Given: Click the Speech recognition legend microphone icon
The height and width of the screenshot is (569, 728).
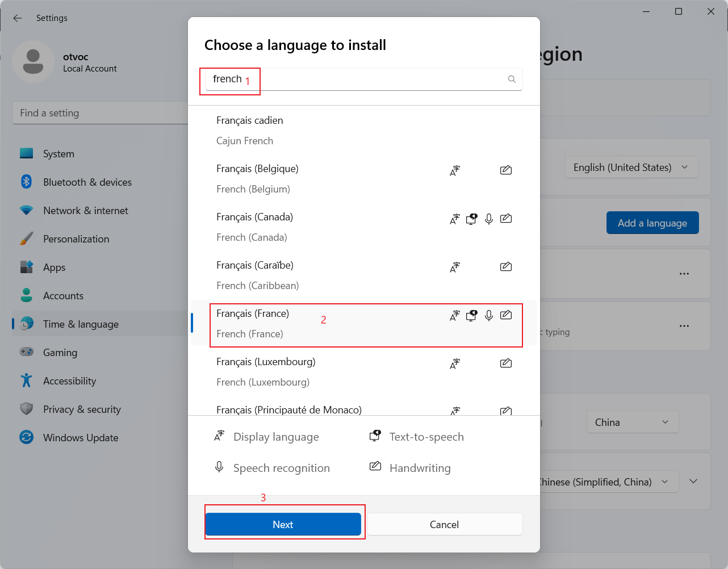Looking at the screenshot, I should click(x=219, y=467).
